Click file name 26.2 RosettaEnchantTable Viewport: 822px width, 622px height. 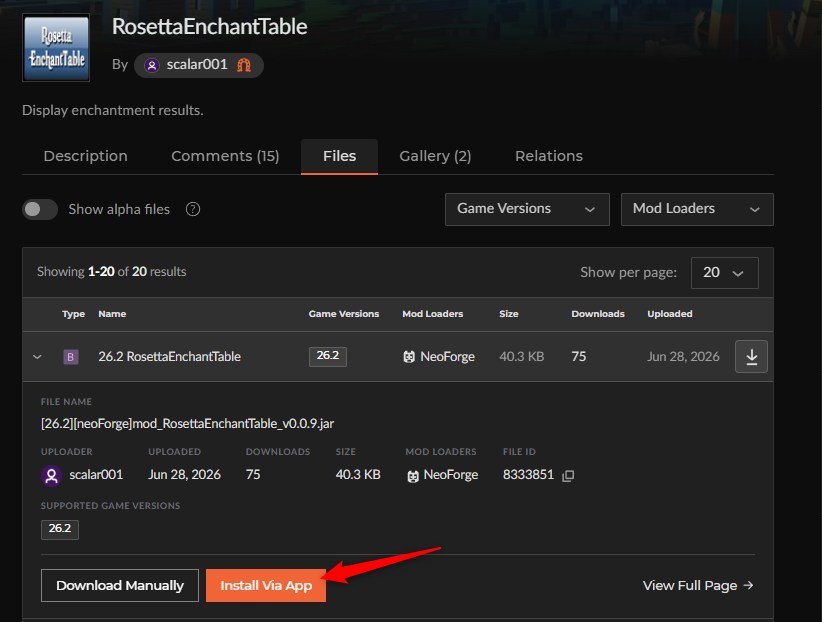tap(169, 357)
